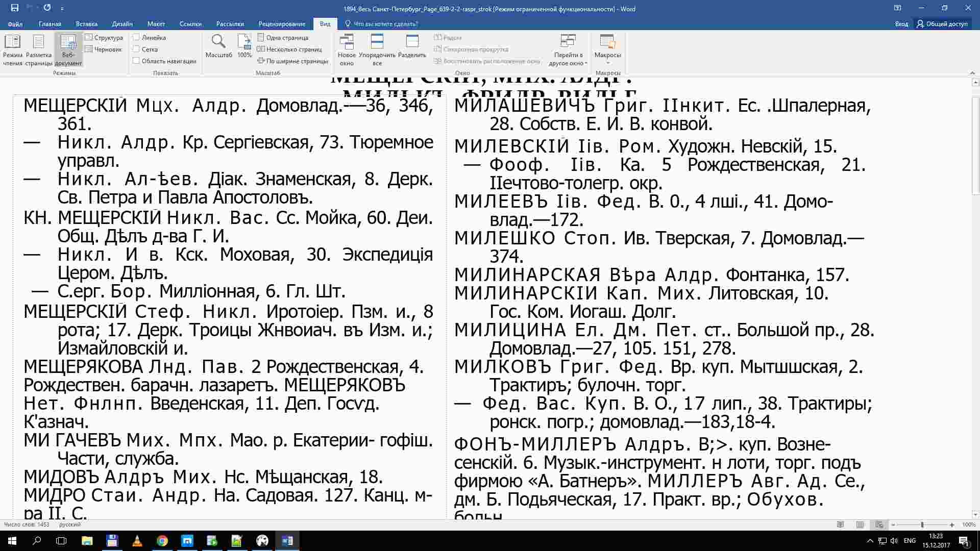This screenshot has width=980, height=551.
Task: Open Word from the Windows taskbar
Action: 287,541
